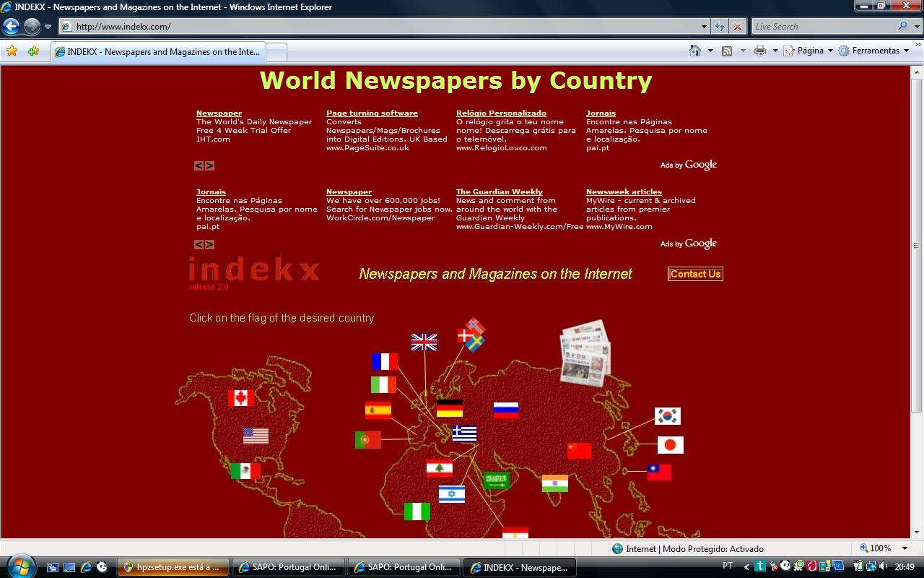Click the Taiwan flag
The width and height of the screenshot is (924, 578).
659,473
